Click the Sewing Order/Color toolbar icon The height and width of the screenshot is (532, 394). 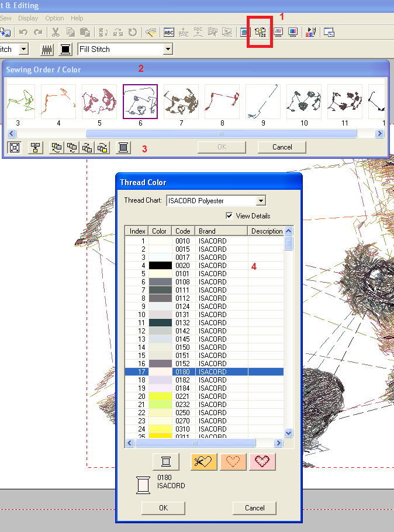pyautogui.click(x=260, y=33)
